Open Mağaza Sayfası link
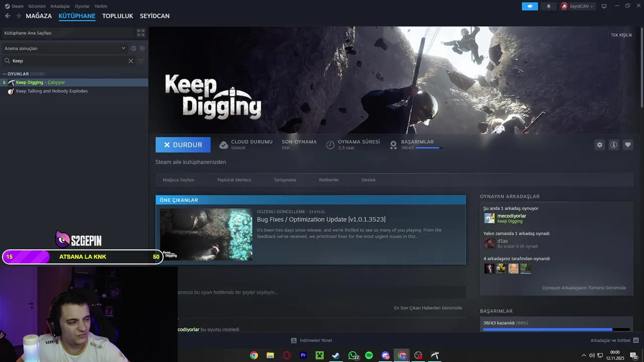644x362 pixels. click(179, 180)
